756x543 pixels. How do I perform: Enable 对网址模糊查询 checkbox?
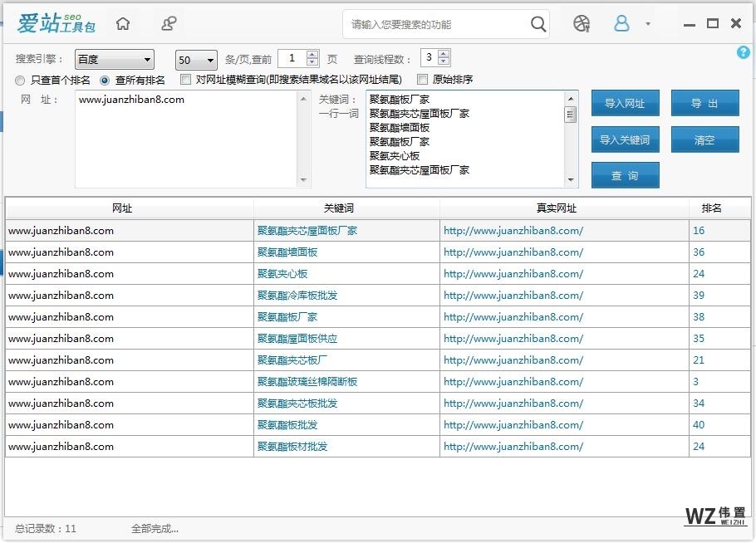187,80
